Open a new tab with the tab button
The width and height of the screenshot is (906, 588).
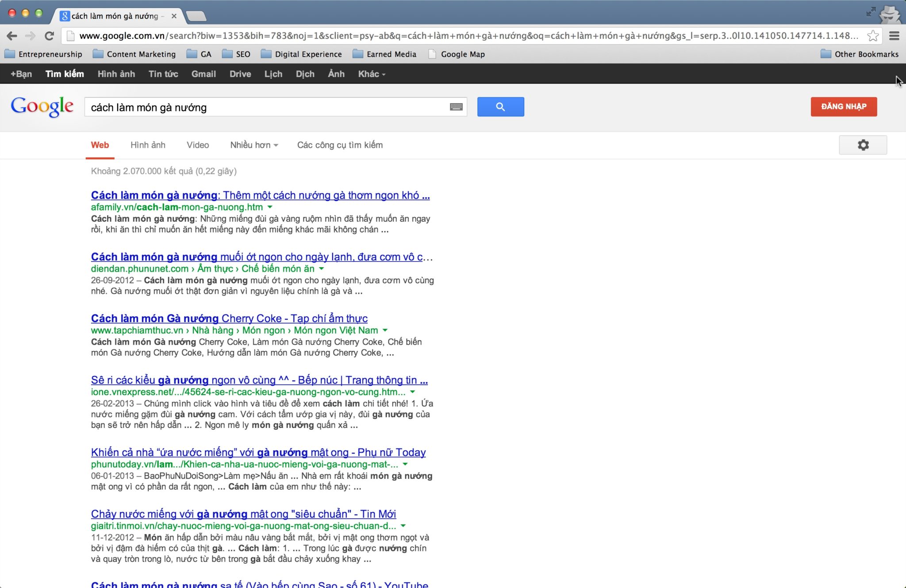196,17
